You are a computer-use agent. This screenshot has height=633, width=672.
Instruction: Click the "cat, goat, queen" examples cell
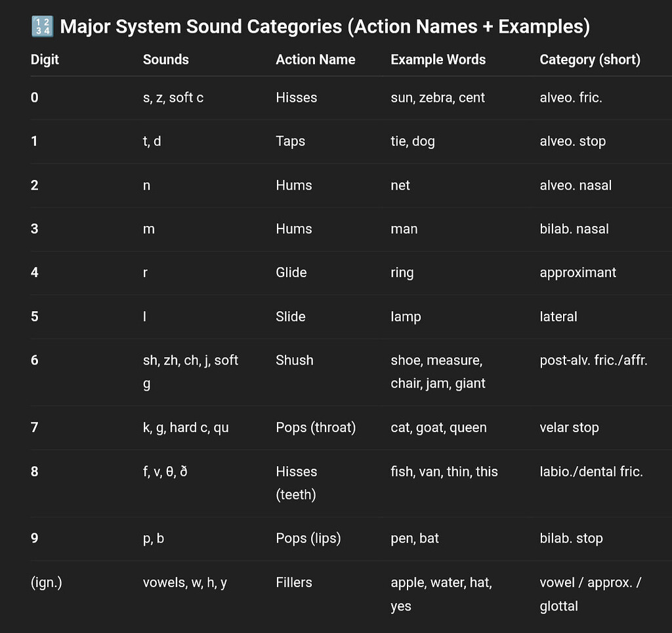438,427
